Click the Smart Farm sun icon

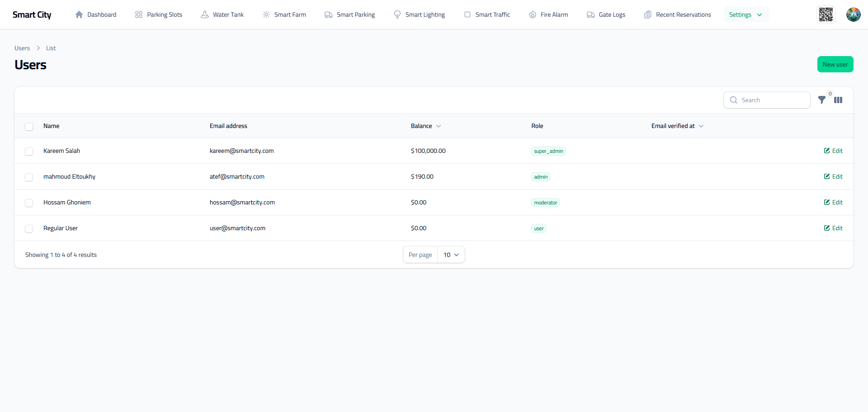click(x=266, y=14)
